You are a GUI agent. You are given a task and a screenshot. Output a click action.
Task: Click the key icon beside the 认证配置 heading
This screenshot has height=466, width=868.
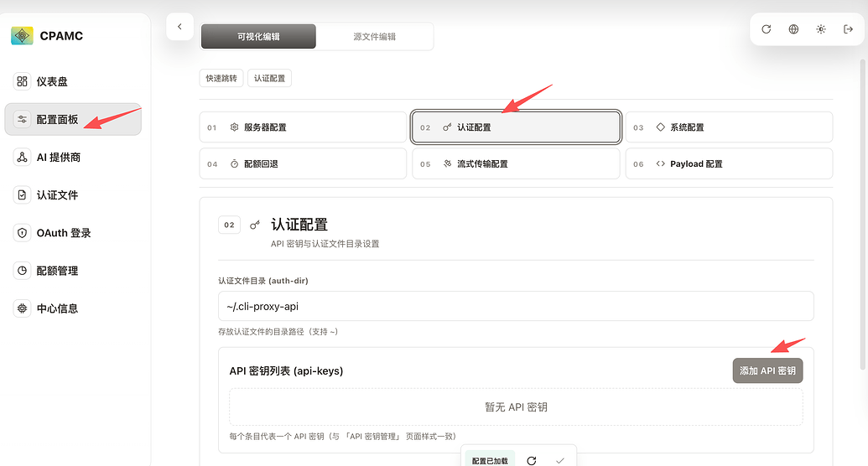(255, 225)
